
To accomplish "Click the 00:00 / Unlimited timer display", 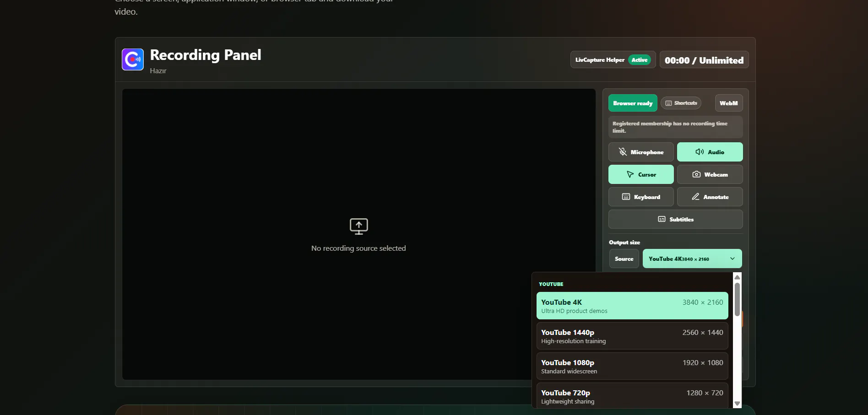I will tap(704, 60).
